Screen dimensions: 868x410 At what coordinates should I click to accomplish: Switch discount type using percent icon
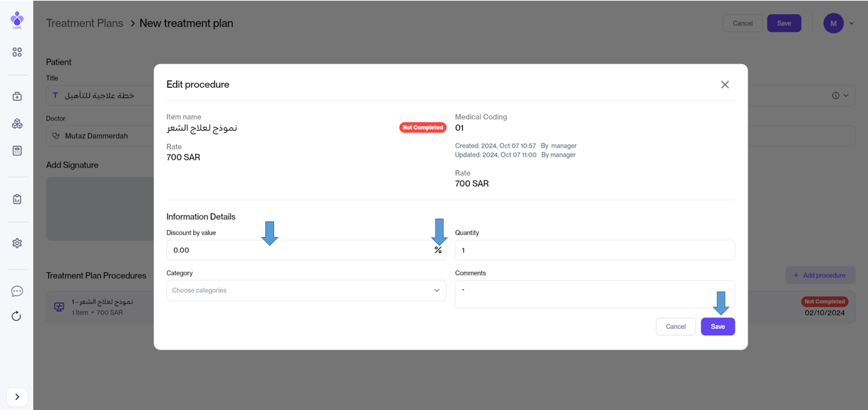438,251
